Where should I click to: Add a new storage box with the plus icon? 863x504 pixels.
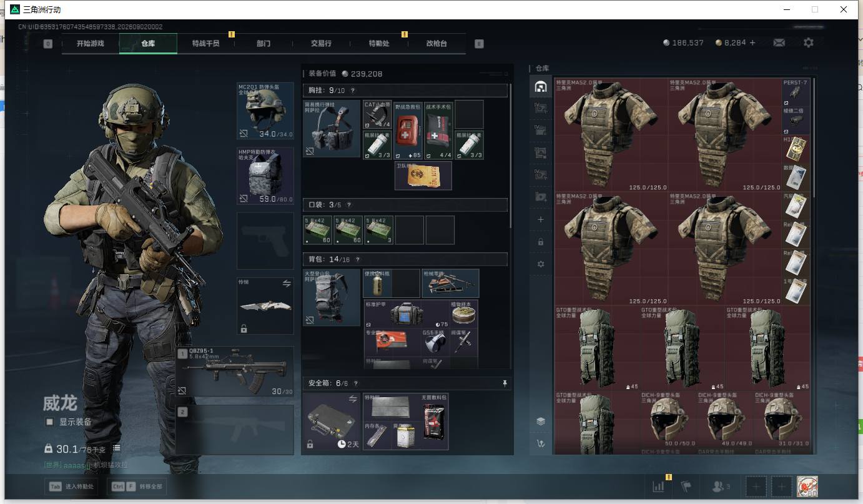(541, 220)
